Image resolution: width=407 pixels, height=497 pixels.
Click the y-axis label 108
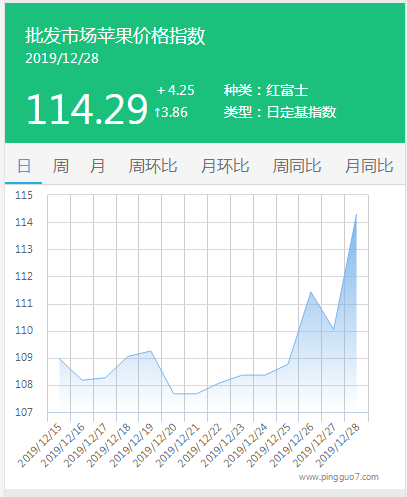click(24, 385)
